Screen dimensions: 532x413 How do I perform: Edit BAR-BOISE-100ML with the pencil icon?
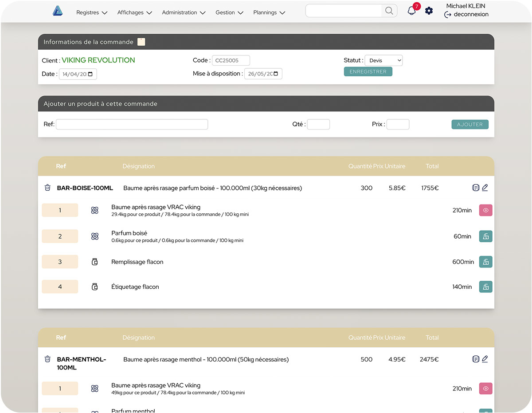point(485,187)
